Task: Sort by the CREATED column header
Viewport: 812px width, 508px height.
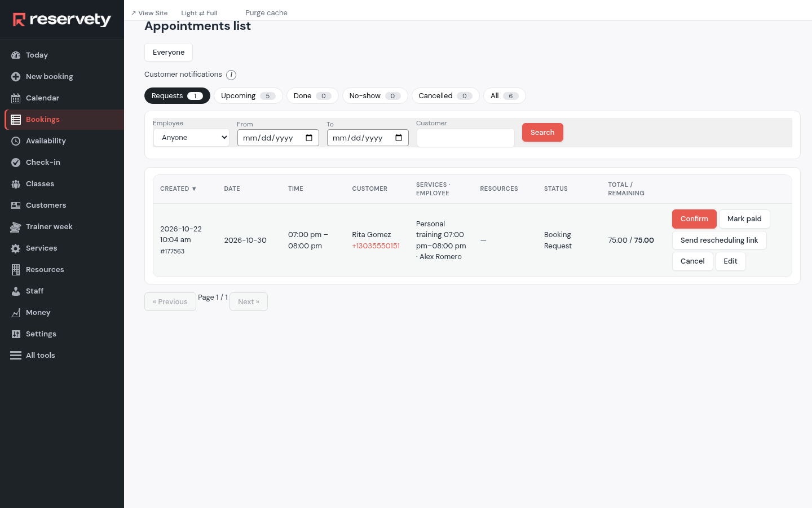Action: tap(178, 189)
